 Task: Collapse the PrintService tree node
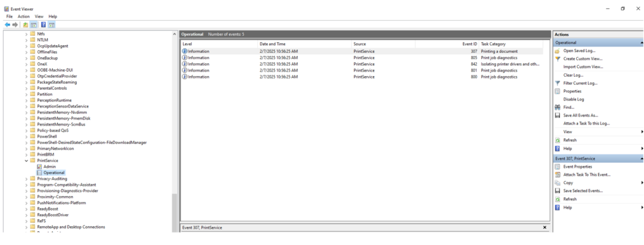pyautogui.click(x=26, y=160)
